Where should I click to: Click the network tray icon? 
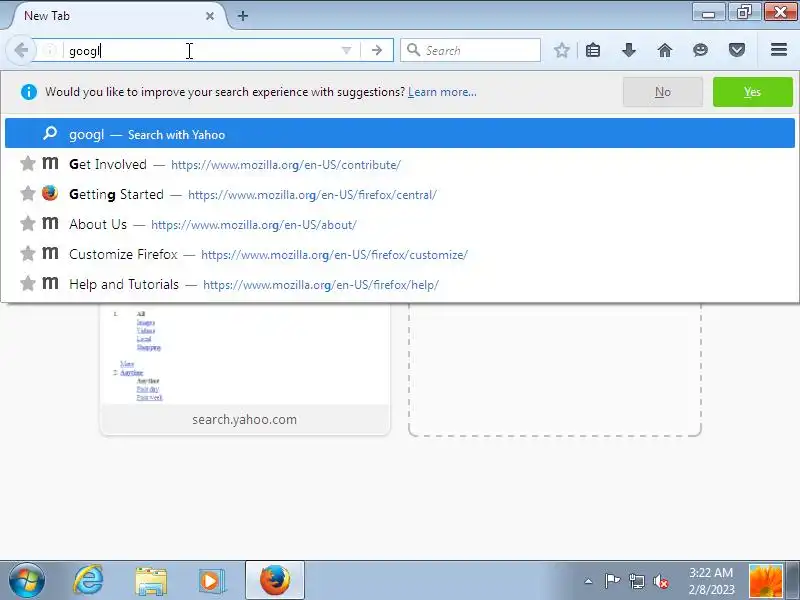[636, 581]
